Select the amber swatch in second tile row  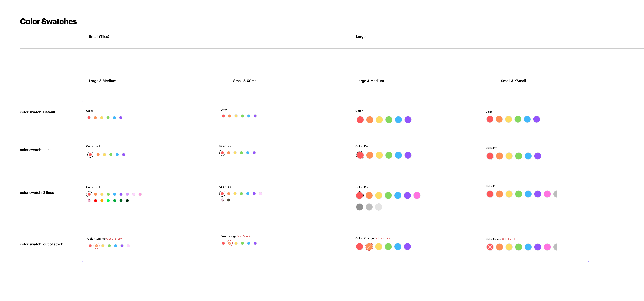click(102, 201)
